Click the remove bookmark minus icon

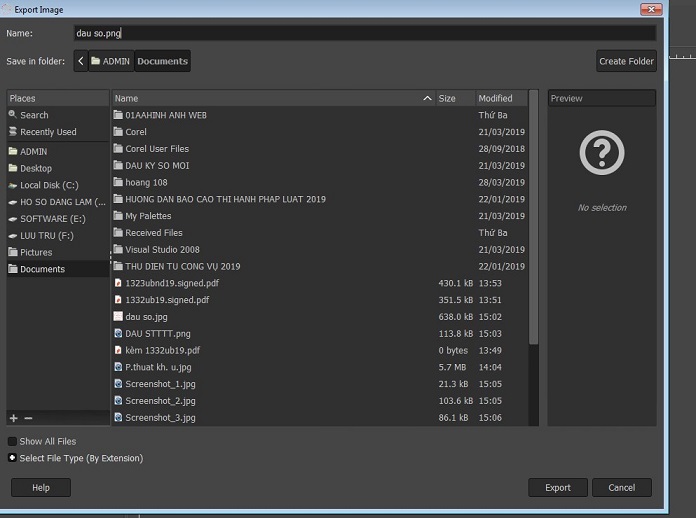click(x=28, y=417)
